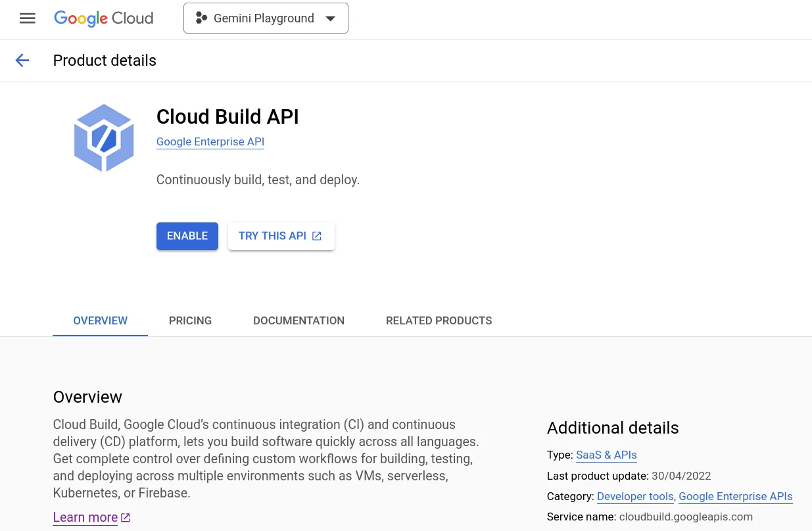Click the Additional details heading
The width and height of the screenshot is (812, 531).
[x=613, y=428]
